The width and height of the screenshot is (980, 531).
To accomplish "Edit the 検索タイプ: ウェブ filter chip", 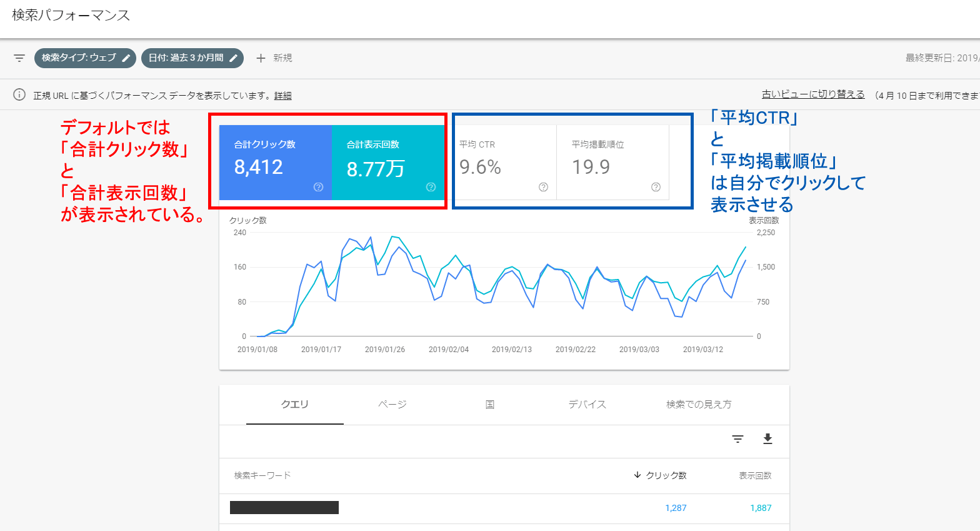I will click(85, 58).
